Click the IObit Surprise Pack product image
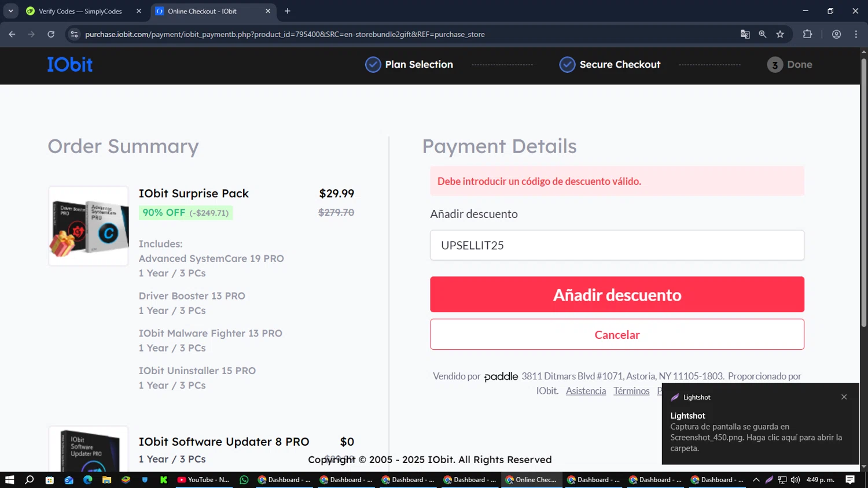The image size is (868, 488). pyautogui.click(x=89, y=226)
